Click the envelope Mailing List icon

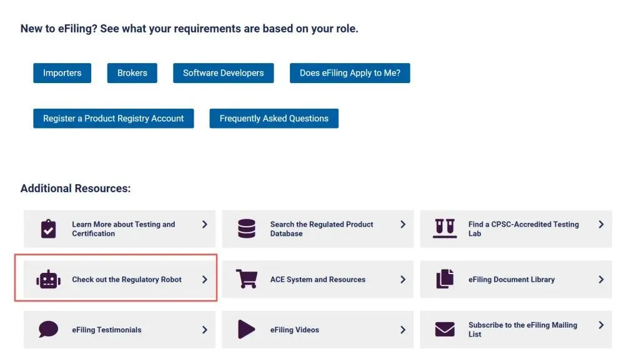click(445, 329)
